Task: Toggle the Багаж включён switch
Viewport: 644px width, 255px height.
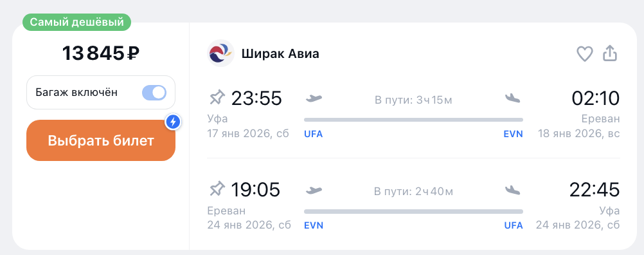Action: 154,93
